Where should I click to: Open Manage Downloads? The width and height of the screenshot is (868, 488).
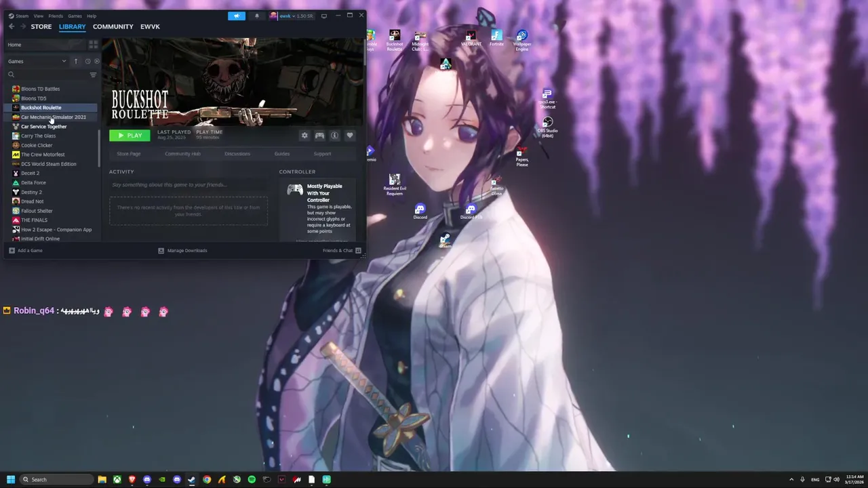pyautogui.click(x=182, y=251)
